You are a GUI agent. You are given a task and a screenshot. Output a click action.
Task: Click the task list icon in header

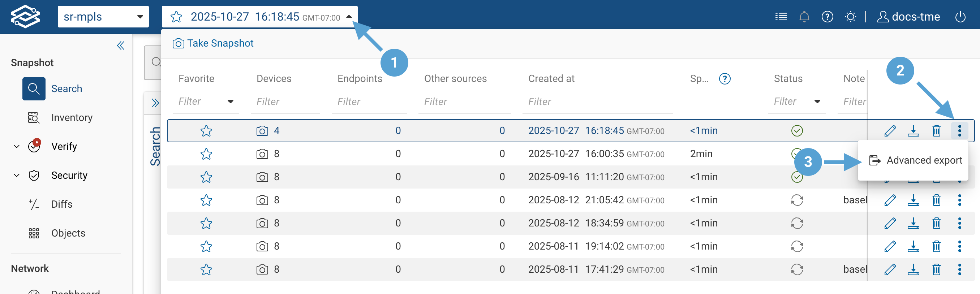pos(781,17)
